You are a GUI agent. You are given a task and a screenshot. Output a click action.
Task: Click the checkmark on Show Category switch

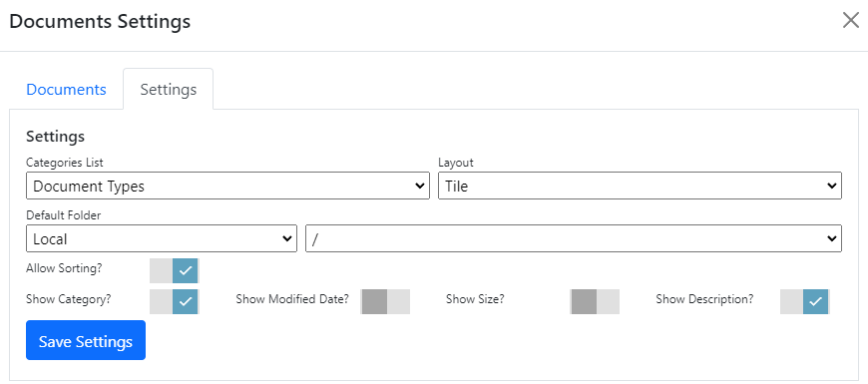click(186, 301)
